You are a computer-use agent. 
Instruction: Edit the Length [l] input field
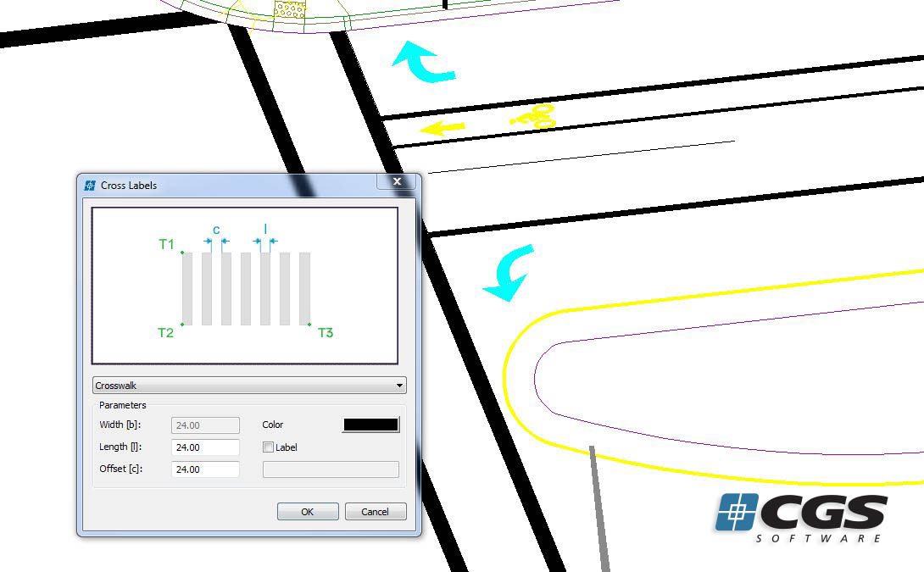pyautogui.click(x=205, y=447)
